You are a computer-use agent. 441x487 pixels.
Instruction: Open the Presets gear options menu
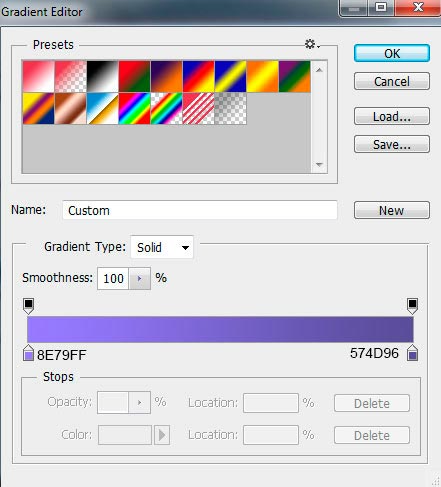(x=312, y=44)
